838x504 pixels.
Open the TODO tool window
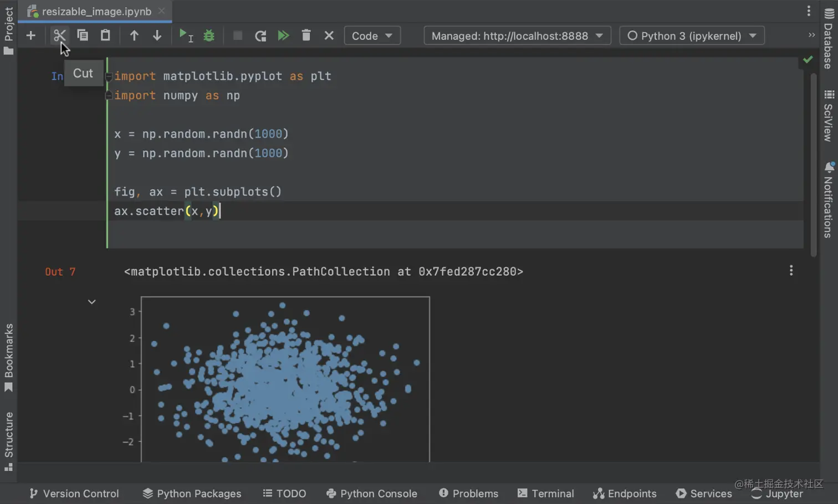(284, 493)
